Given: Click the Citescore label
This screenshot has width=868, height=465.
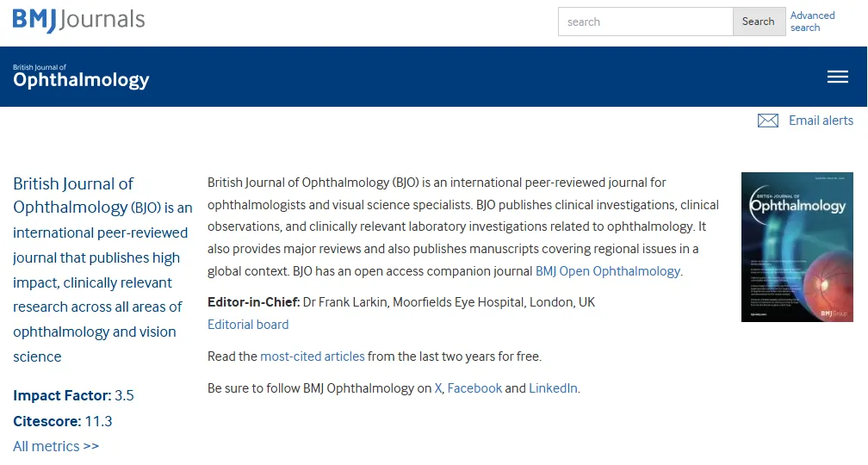Looking at the screenshot, I should [x=47, y=421].
